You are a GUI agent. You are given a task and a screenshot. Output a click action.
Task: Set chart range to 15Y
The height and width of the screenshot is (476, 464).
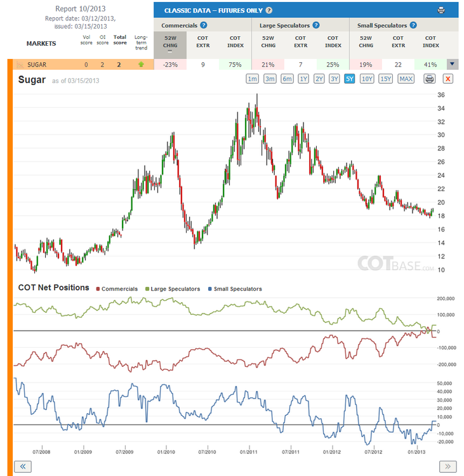(385, 79)
